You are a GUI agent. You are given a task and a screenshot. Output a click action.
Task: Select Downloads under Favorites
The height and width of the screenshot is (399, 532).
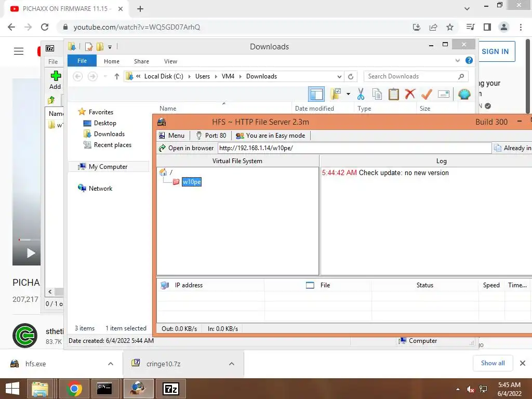109,134
